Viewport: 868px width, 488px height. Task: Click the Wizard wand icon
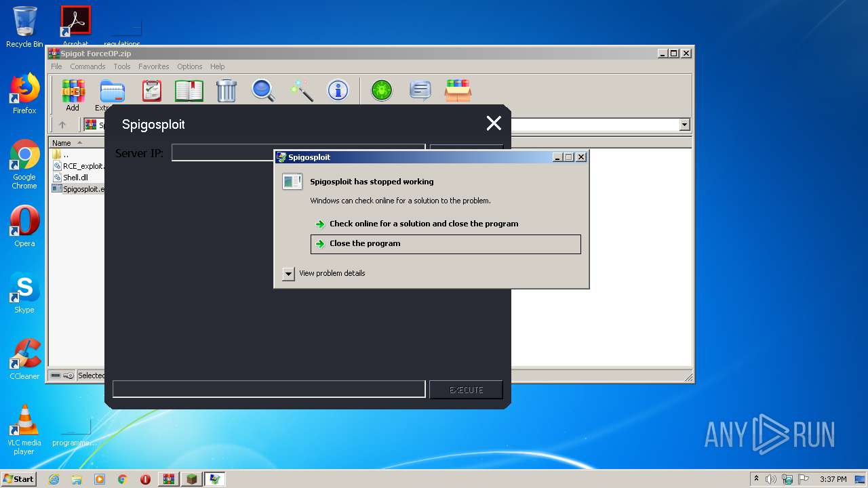[301, 90]
